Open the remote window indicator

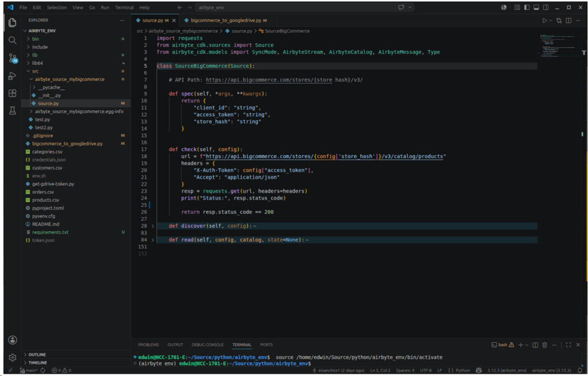coord(10,370)
